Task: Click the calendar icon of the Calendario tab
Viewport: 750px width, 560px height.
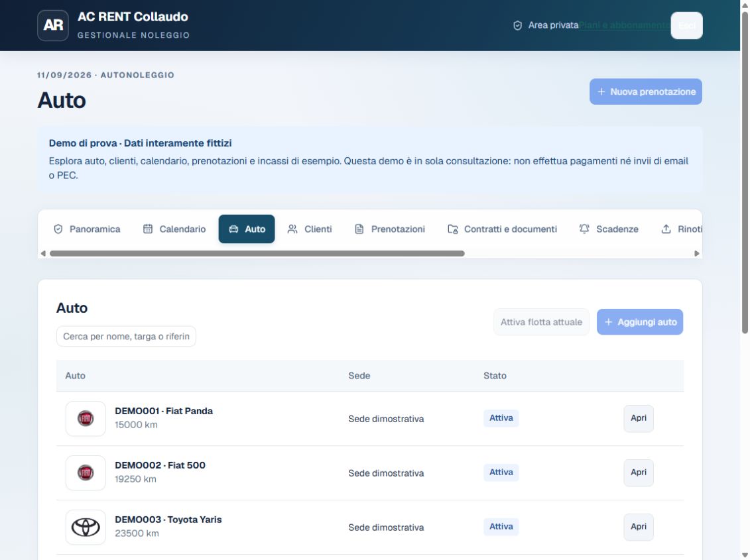Action: [x=148, y=229]
